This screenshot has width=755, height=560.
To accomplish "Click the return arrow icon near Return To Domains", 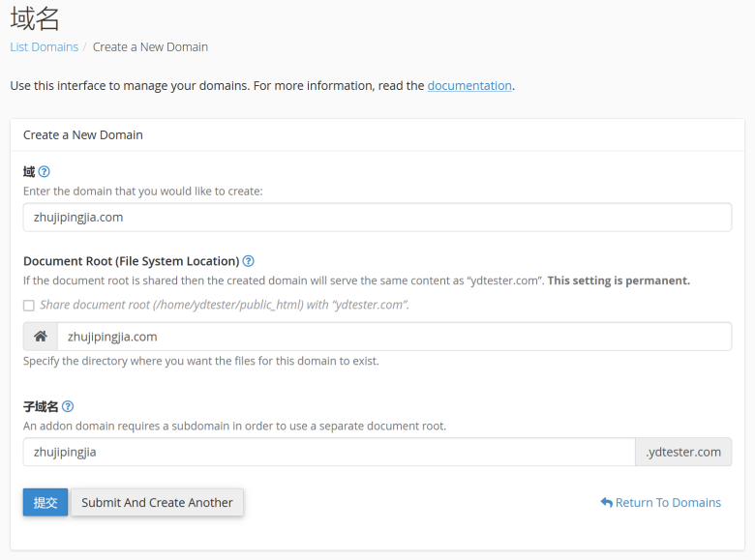I will click(x=606, y=502).
